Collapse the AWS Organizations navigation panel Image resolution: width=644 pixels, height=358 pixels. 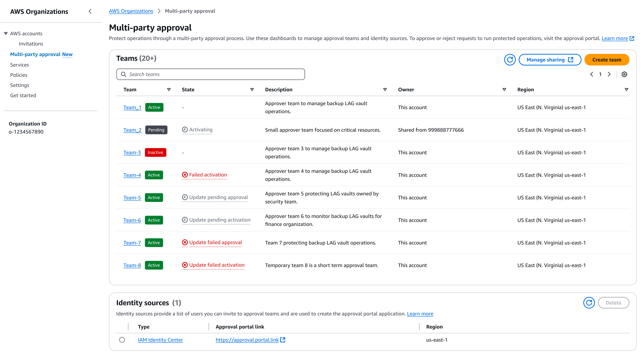[90, 11]
